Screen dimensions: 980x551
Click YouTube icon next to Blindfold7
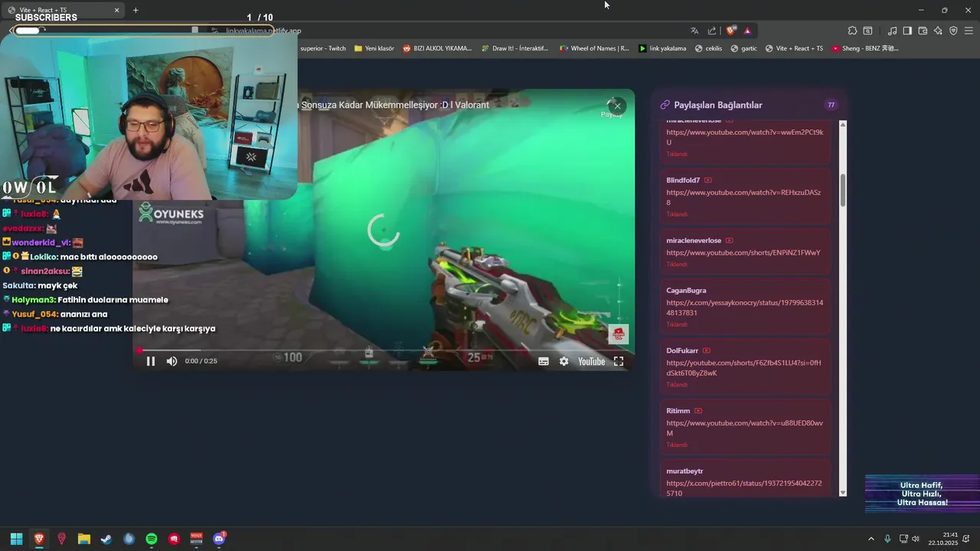coord(708,181)
